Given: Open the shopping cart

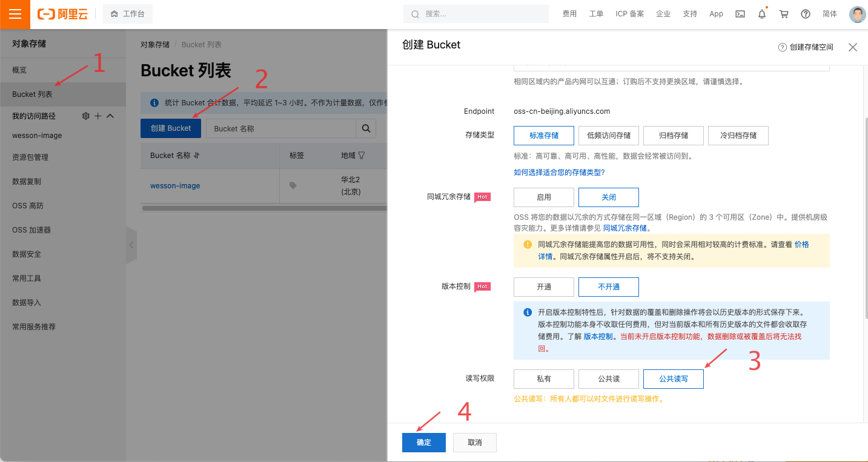Looking at the screenshot, I should click(783, 13).
